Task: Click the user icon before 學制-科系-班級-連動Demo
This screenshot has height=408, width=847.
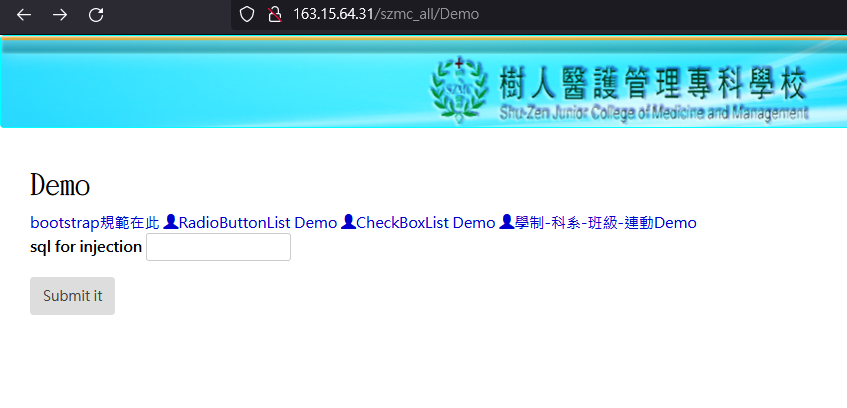Action: (506, 222)
